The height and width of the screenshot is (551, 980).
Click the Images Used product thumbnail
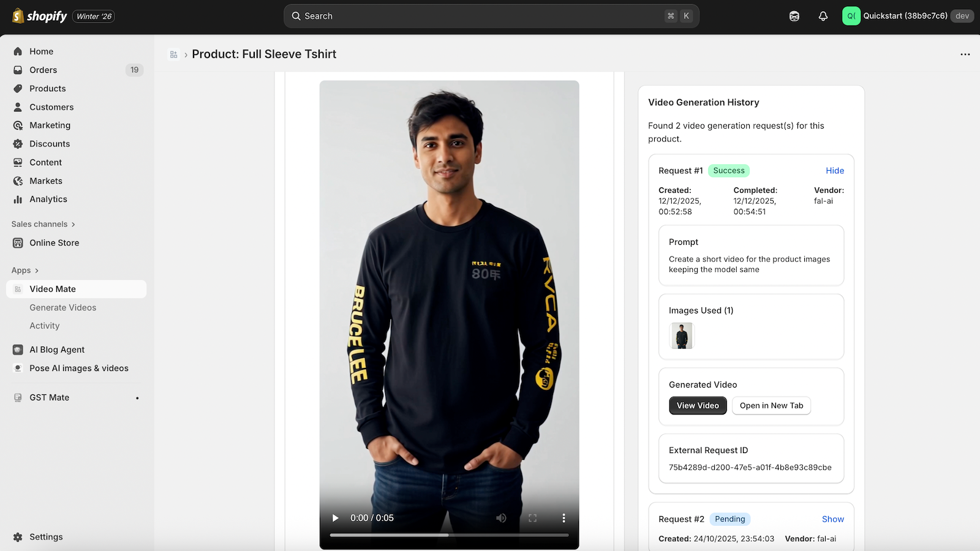[681, 335]
